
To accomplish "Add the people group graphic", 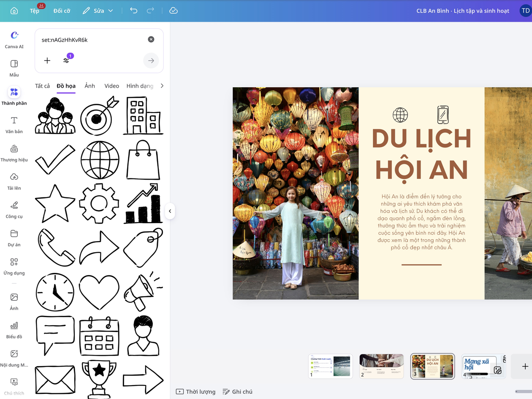I will coord(55,116).
